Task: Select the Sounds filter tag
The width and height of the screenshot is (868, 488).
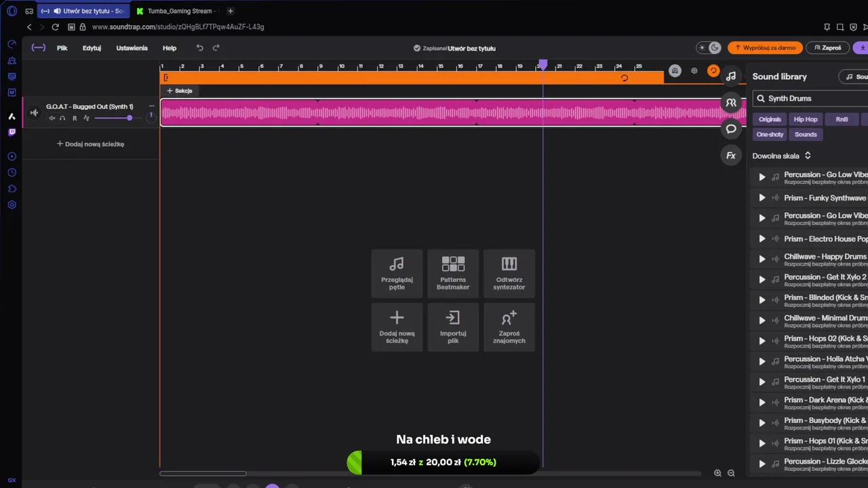Action: (806, 134)
